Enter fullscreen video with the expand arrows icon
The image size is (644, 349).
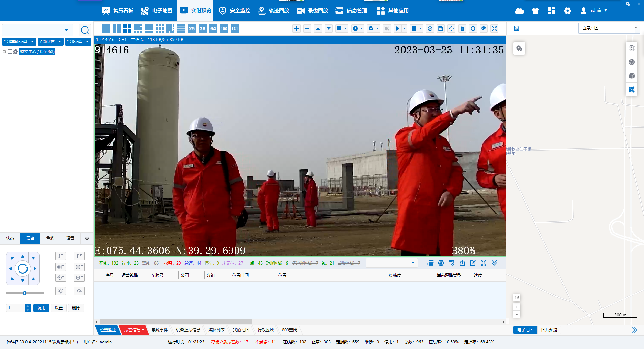tap(494, 28)
